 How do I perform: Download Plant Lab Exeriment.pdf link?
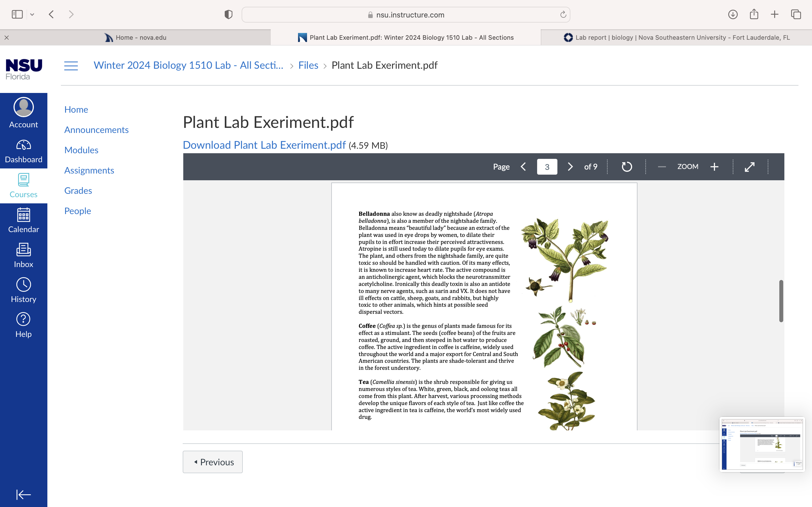coord(264,145)
